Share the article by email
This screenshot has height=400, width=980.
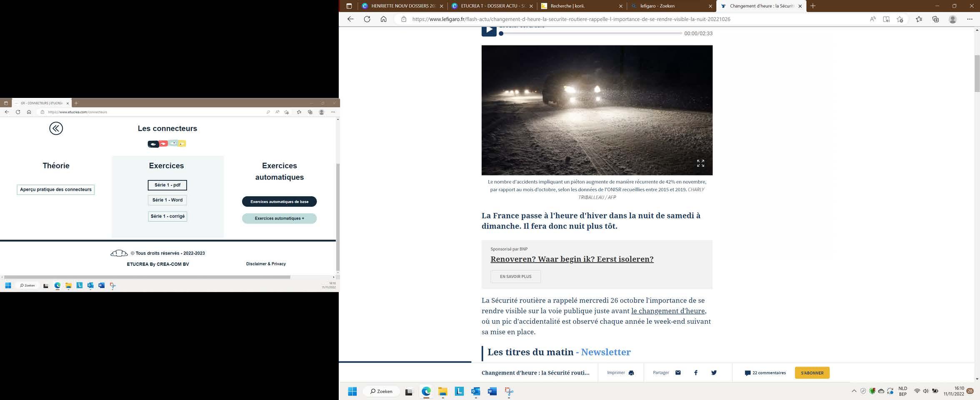click(x=678, y=373)
